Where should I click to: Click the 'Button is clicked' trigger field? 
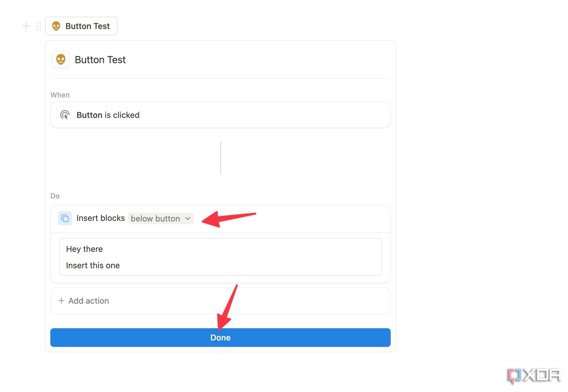[x=221, y=115]
